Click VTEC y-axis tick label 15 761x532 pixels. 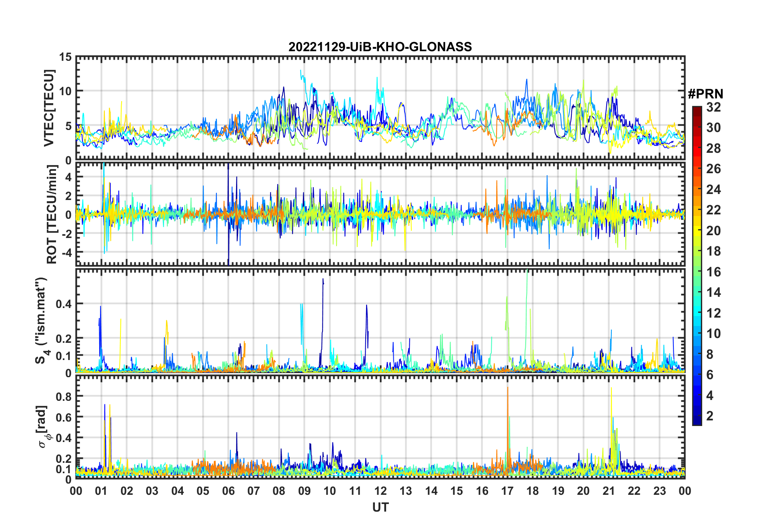(x=65, y=57)
